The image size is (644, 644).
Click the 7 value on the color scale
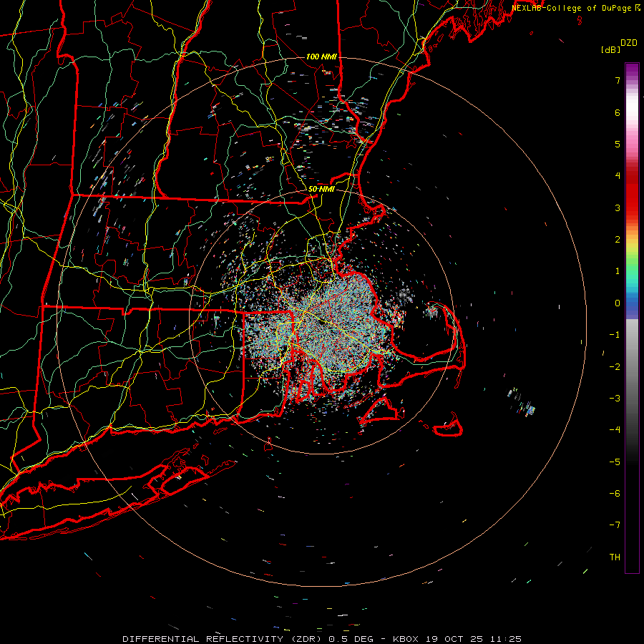[x=618, y=80]
